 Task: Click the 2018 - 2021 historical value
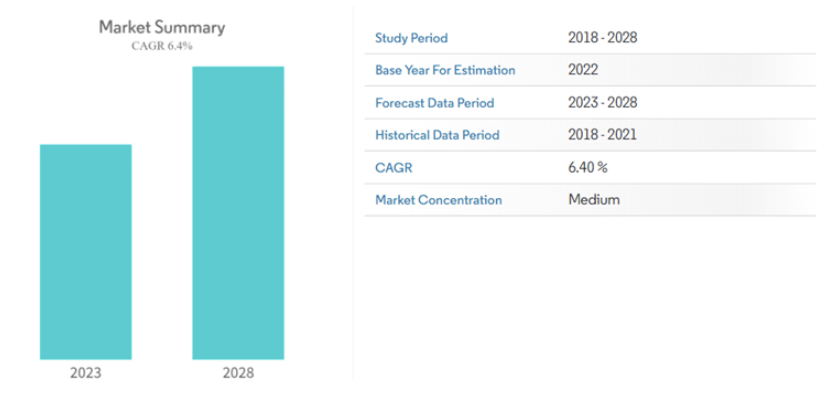click(x=601, y=135)
